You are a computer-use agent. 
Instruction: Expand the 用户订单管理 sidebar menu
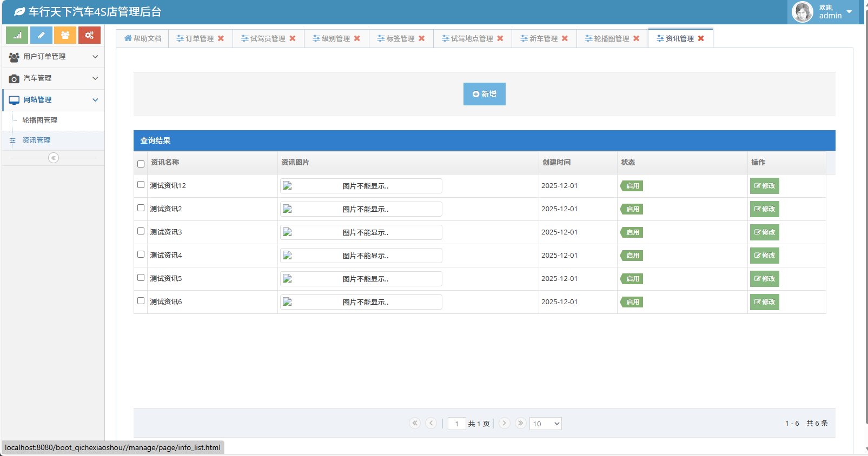pos(53,57)
